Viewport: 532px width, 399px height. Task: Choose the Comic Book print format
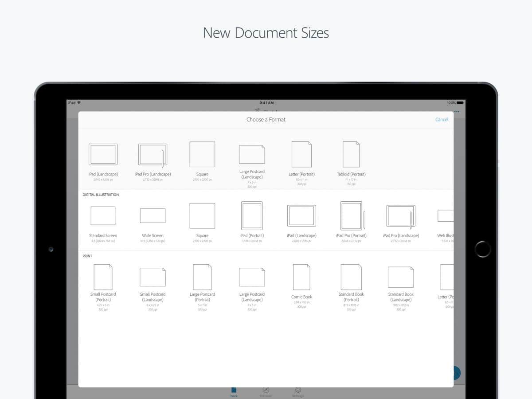point(301,277)
